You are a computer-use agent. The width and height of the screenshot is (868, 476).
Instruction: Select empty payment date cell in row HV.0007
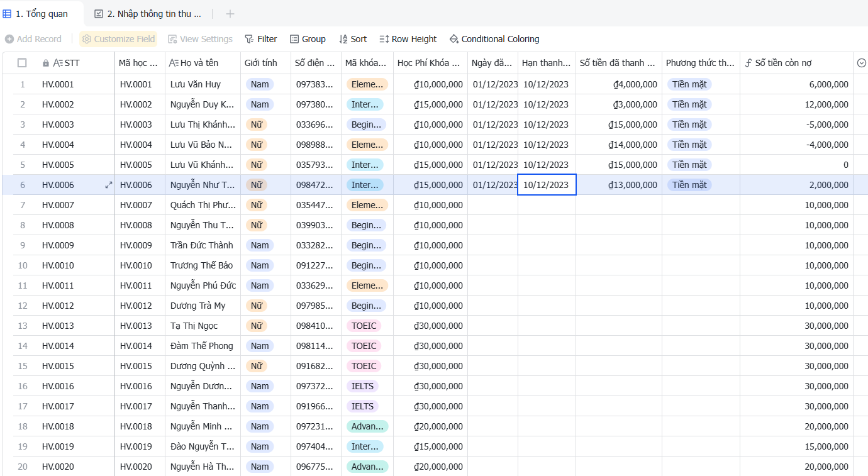492,205
